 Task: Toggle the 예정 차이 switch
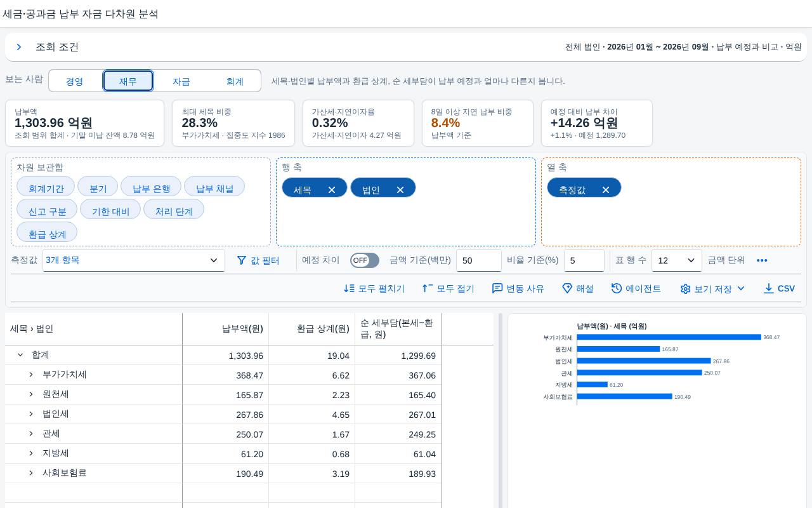[x=365, y=260]
